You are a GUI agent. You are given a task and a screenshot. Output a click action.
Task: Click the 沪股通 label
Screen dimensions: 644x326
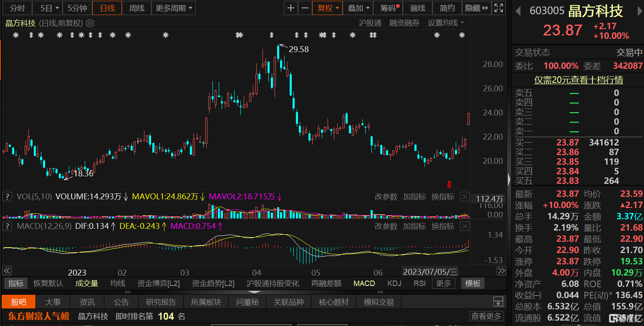[x=370, y=23]
